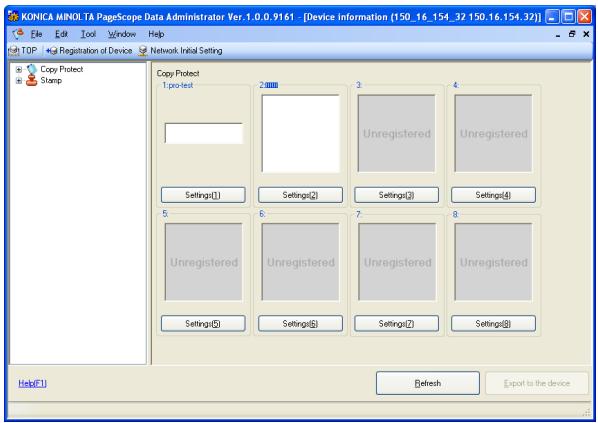598x423 pixels.
Task: Click the application icon in menu bar
Action: pos(18,34)
